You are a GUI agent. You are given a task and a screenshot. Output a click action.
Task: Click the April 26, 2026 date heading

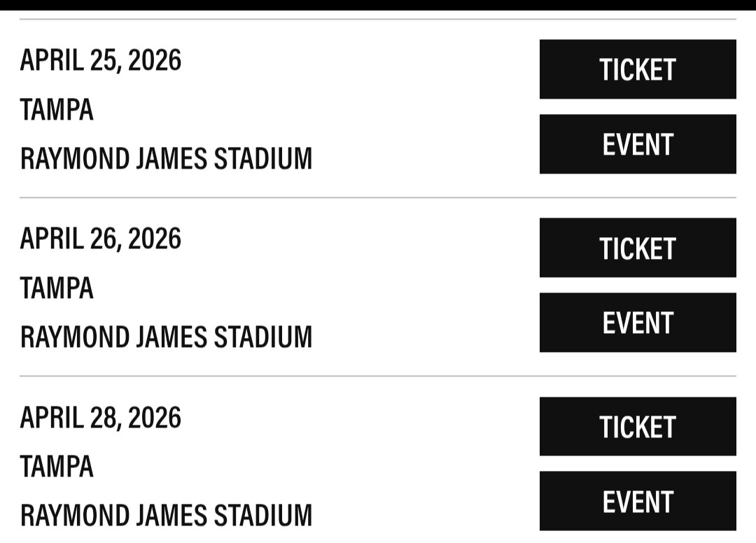(100, 239)
